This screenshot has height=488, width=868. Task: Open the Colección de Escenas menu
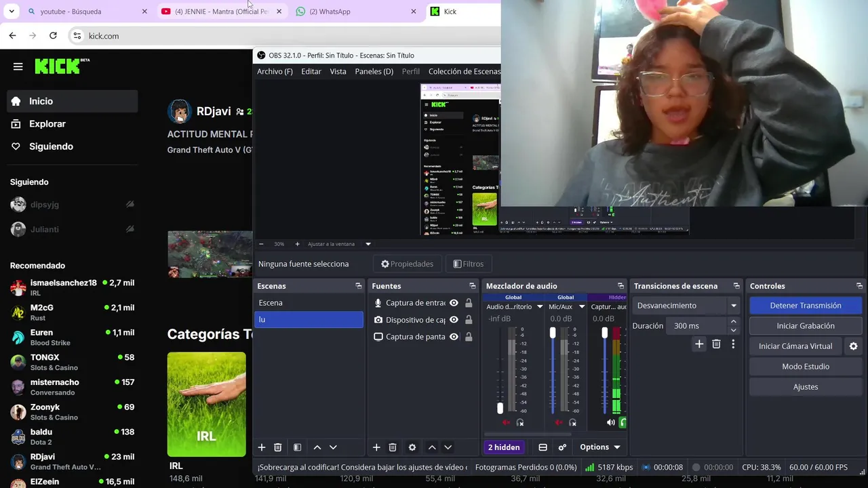click(x=465, y=71)
